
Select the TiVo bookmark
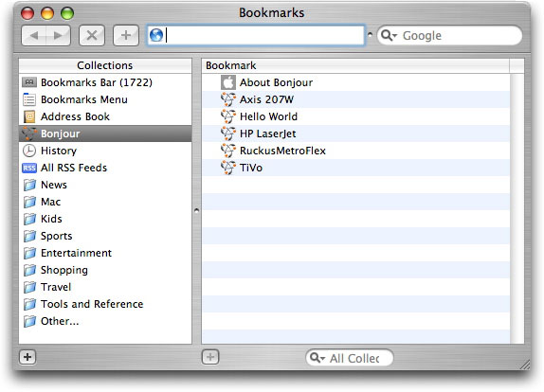point(356,168)
